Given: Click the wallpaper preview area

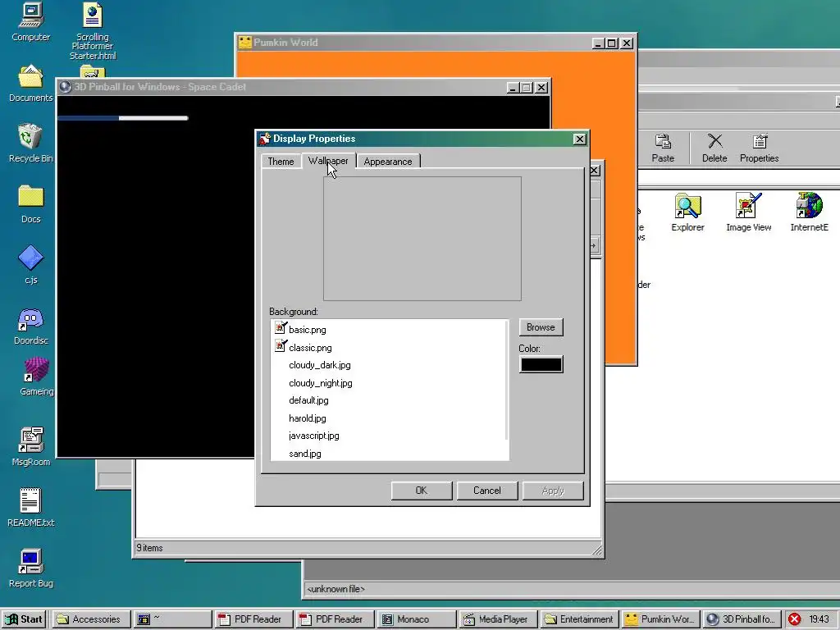Looking at the screenshot, I should coord(422,239).
